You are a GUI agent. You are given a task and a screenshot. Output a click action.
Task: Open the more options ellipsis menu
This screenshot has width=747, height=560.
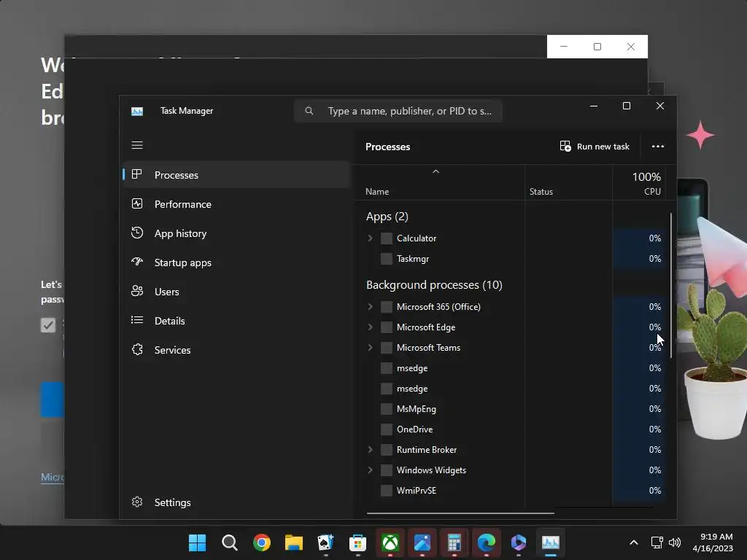[x=658, y=146]
